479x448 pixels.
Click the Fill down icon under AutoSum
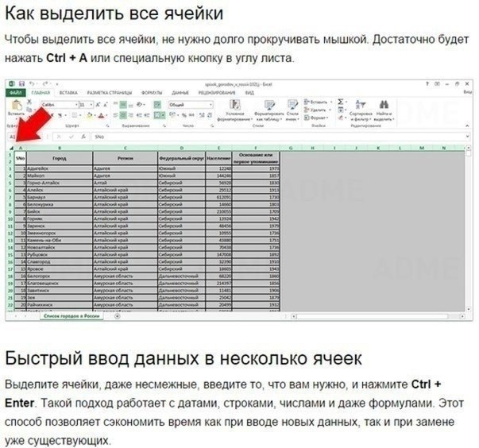[342, 110]
